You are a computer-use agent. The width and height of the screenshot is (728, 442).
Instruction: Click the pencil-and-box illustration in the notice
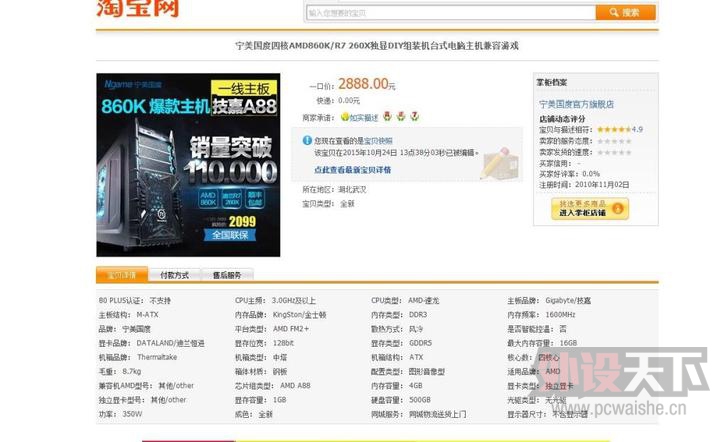coord(499,162)
